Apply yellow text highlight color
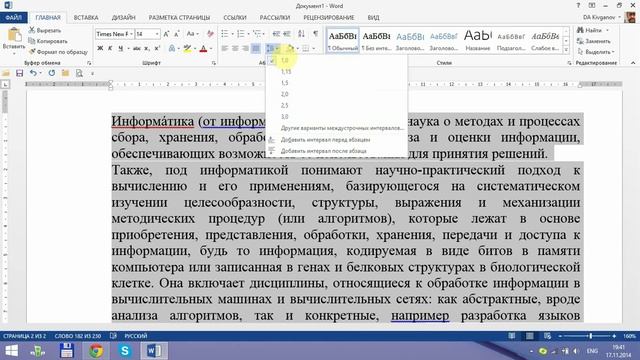Viewport: 640px width, 360px height. pos(187,48)
